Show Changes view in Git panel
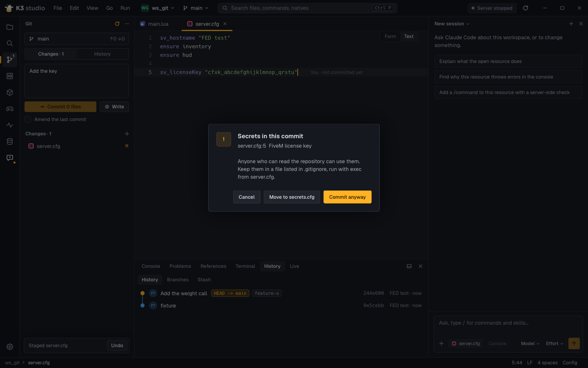The width and height of the screenshot is (588, 368). tap(51, 54)
